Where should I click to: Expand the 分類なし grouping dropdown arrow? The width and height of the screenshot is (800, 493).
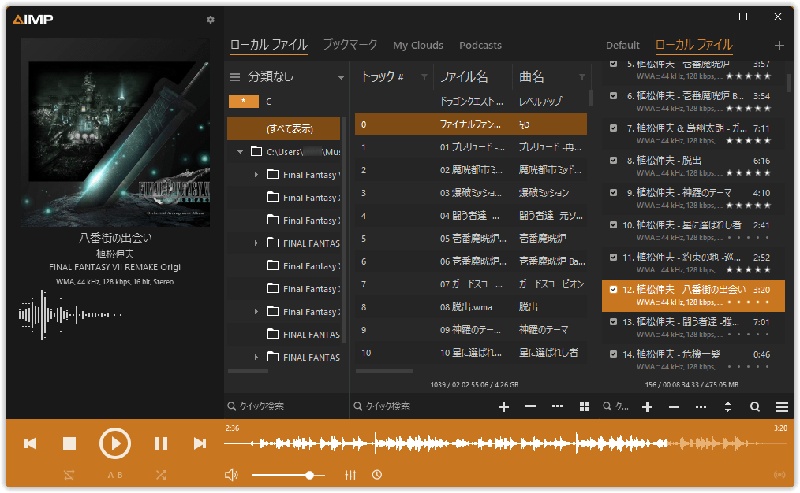click(340, 78)
